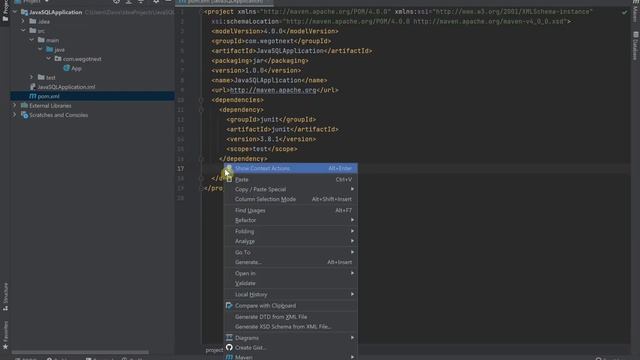640x360 pixels.
Task: Choose Paste from the context menu
Action: click(x=291, y=179)
